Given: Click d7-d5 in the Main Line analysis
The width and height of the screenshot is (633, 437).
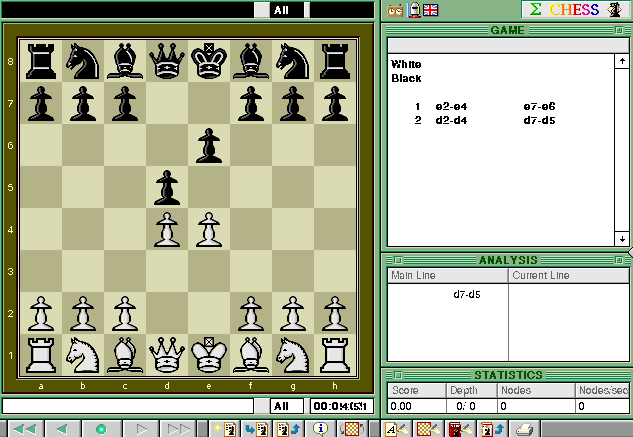Looking at the screenshot, I should tap(467, 294).
